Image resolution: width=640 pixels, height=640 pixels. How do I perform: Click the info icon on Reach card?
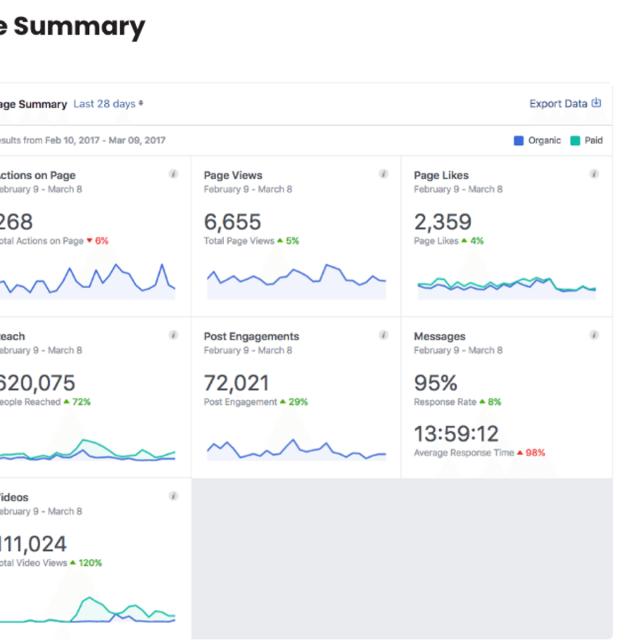(173, 336)
